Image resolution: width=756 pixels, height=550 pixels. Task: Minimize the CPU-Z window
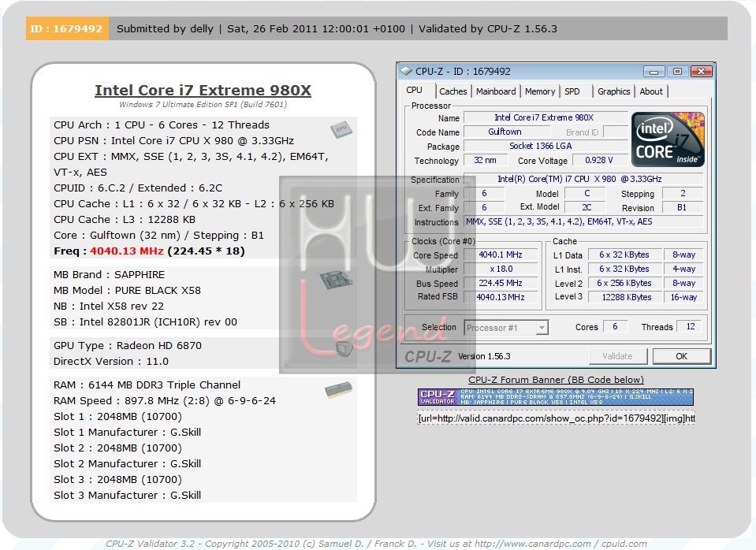[x=654, y=72]
